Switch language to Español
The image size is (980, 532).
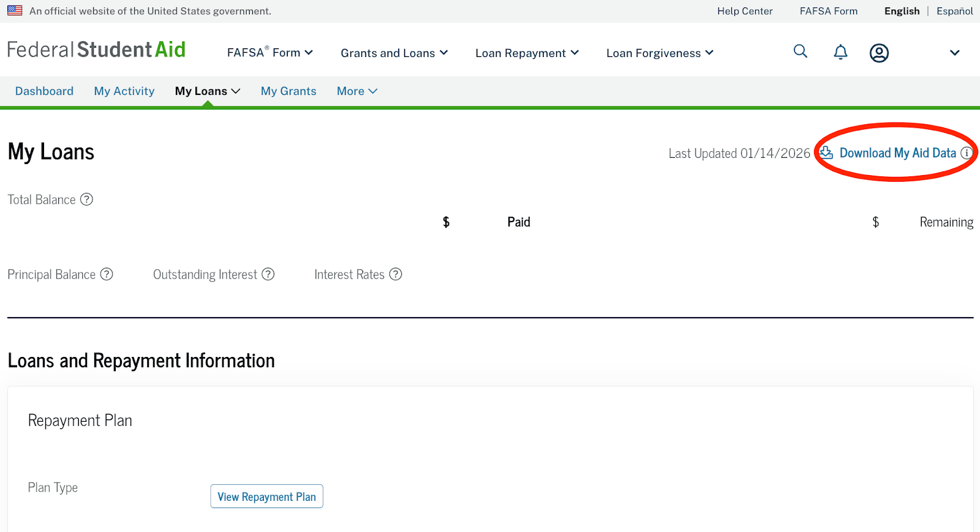point(954,11)
